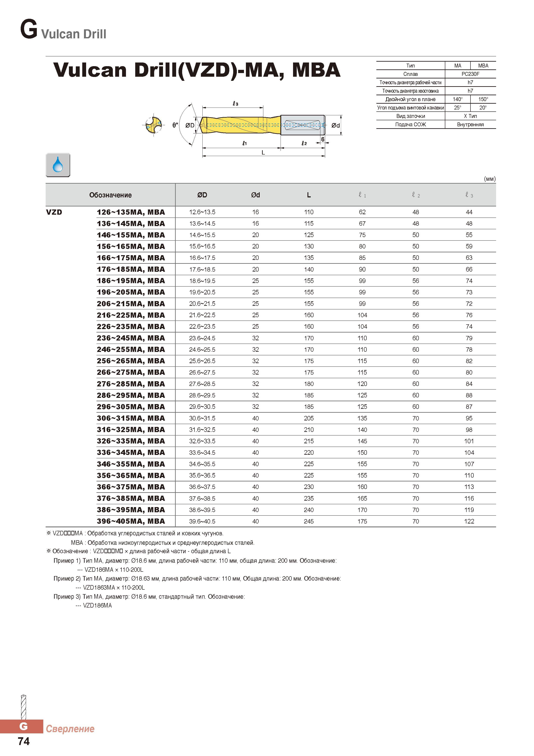Viewport: 534px width, 756px height.
Task: Click the '140°' point angle value
Action: coord(457,99)
